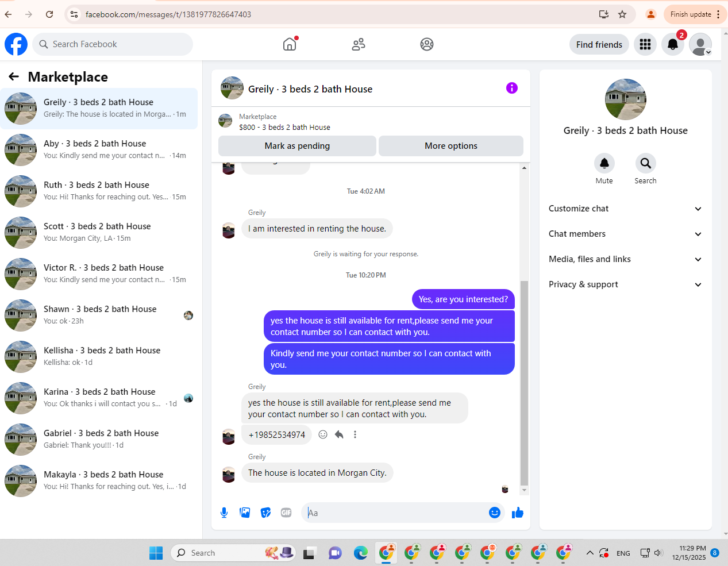The width and height of the screenshot is (728, 566).
Task: Mute this conversation with the bell icon
Action: point(604,163)
